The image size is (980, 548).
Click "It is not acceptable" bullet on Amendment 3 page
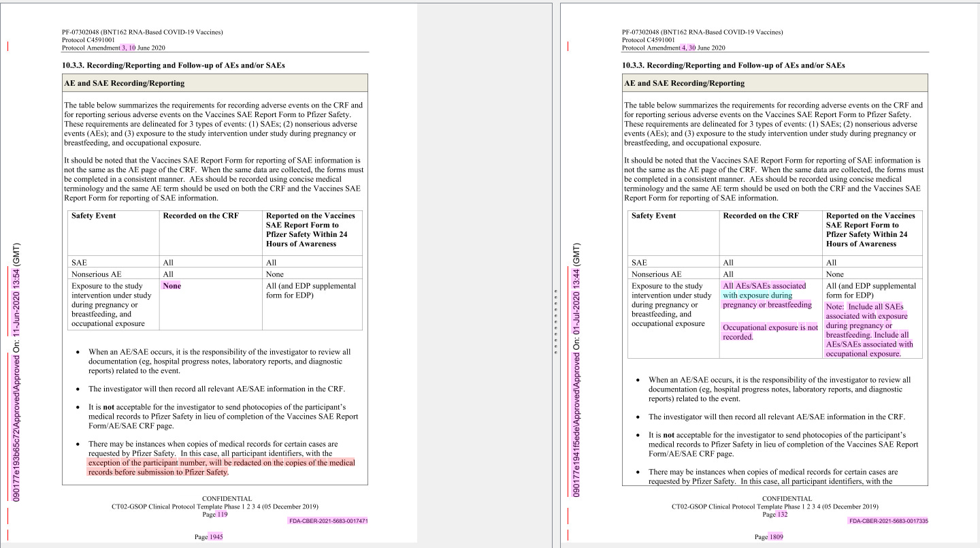coord(223,417)
